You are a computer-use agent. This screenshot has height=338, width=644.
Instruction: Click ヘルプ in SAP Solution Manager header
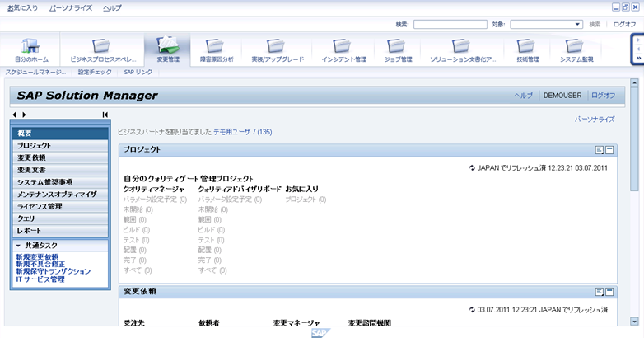(524, 96)
